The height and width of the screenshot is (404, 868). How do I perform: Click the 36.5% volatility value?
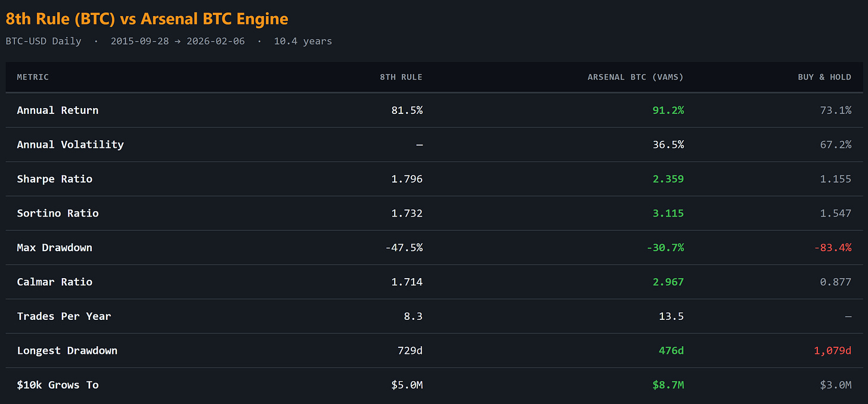(x=668, y=144)
